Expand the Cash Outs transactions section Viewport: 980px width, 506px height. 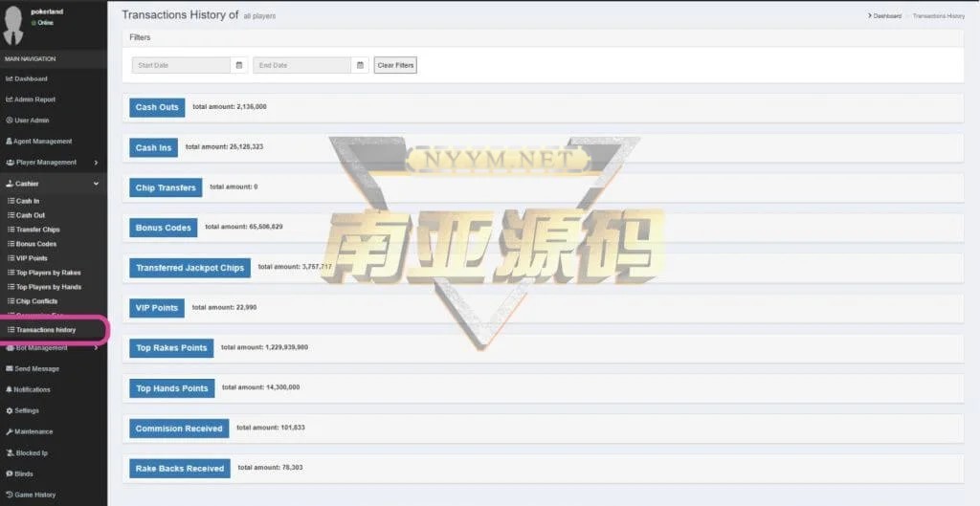(x=157, y=107)
